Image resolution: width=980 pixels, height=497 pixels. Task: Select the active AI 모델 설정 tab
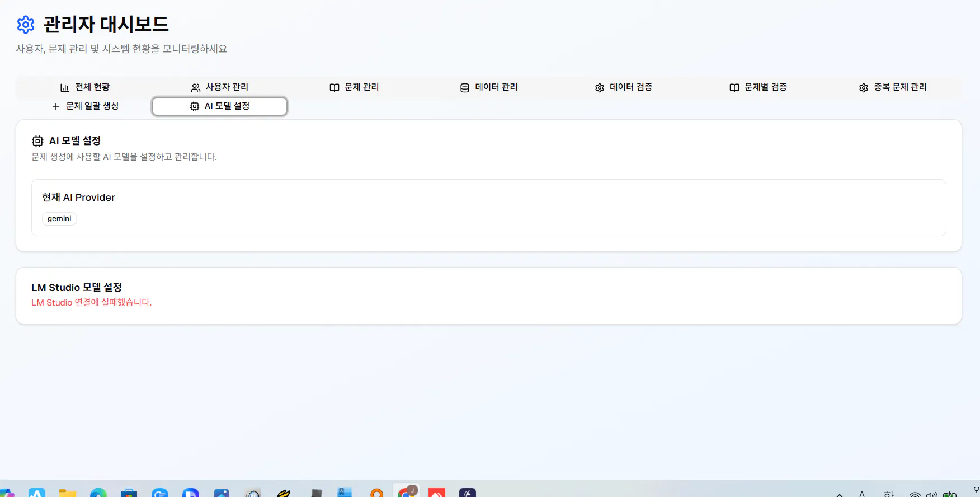click(219, 106)
